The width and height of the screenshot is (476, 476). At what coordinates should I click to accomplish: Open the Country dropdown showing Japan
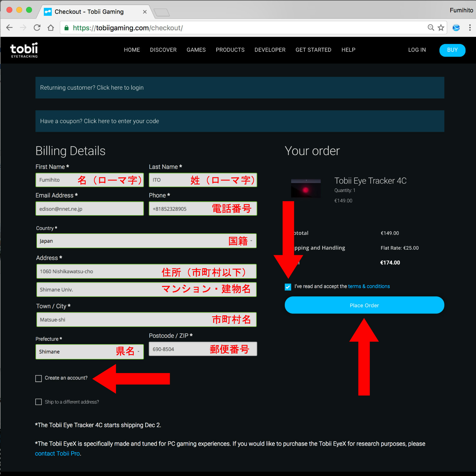coord(146,241)
